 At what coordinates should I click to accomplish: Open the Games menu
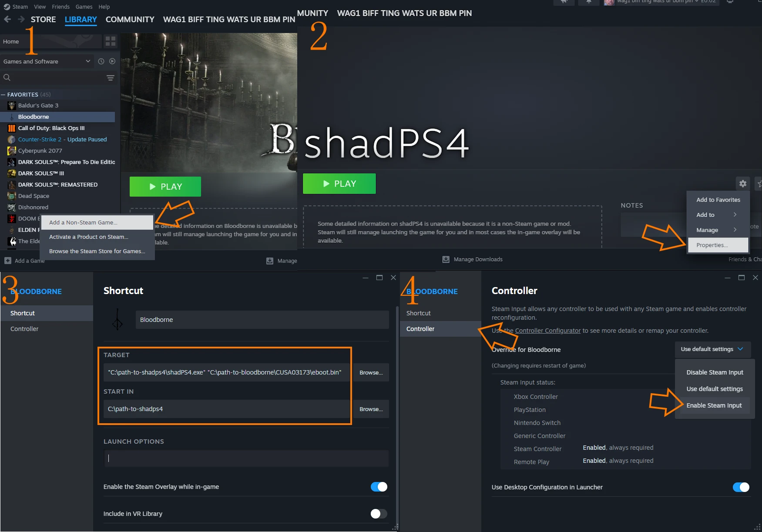click(x=84, y=7)
